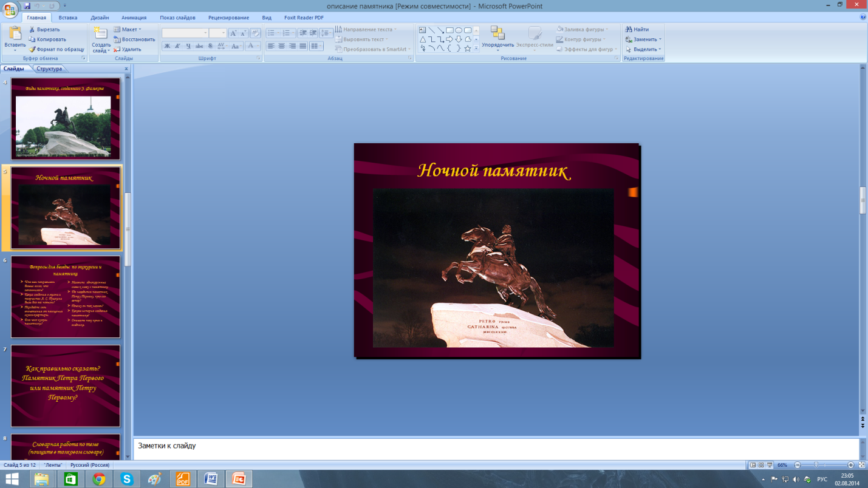Click Найти to find text
This screenshot has width=868, height=488.
637,29
